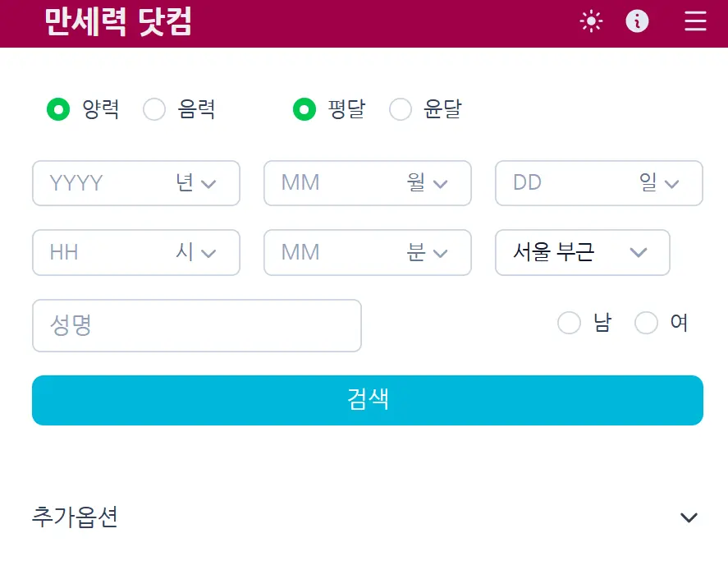The height and width of the screenshot is (570, 728).
Task: Select the 윤달 (leap month) radio button
Action: click(401, 108)
